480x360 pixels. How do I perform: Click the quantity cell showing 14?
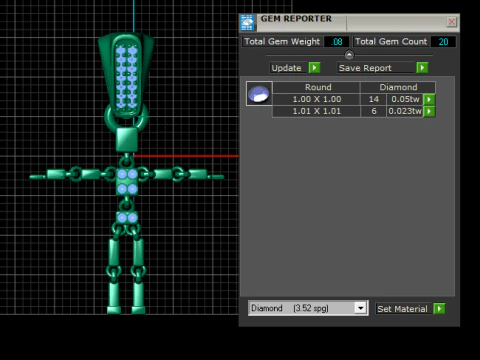[x=373, y=99]
